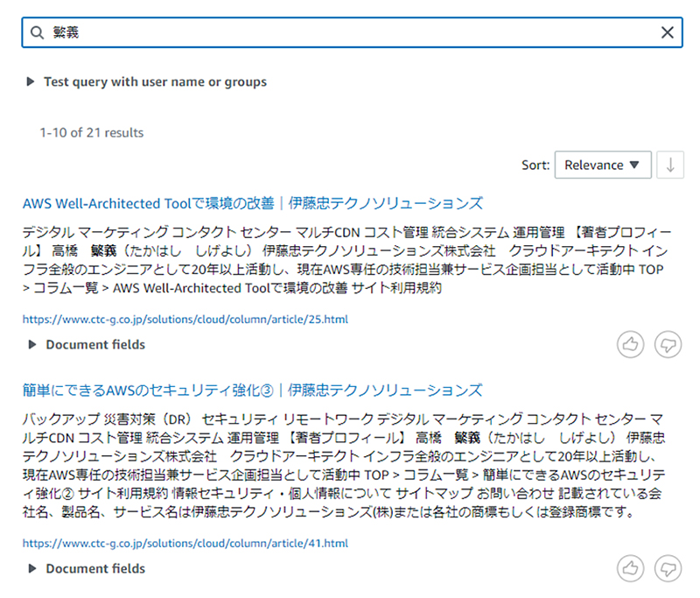Open the AWS Well-Architected Tool result title
700x598 pixels.
click(x=253, y=203)
